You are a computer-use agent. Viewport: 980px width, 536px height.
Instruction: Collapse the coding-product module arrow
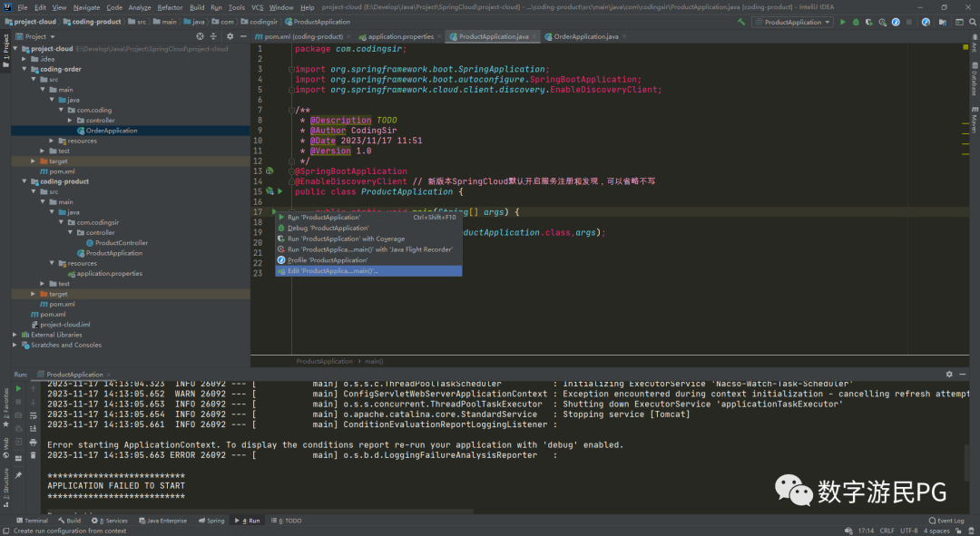tap(24, 181)
